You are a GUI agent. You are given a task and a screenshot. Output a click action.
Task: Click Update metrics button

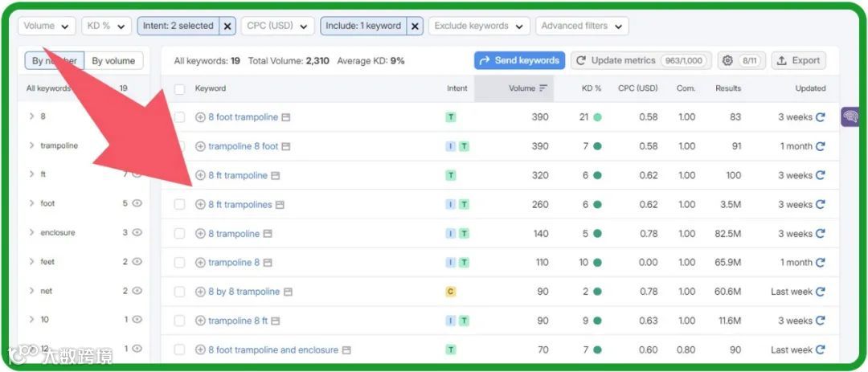641,61
